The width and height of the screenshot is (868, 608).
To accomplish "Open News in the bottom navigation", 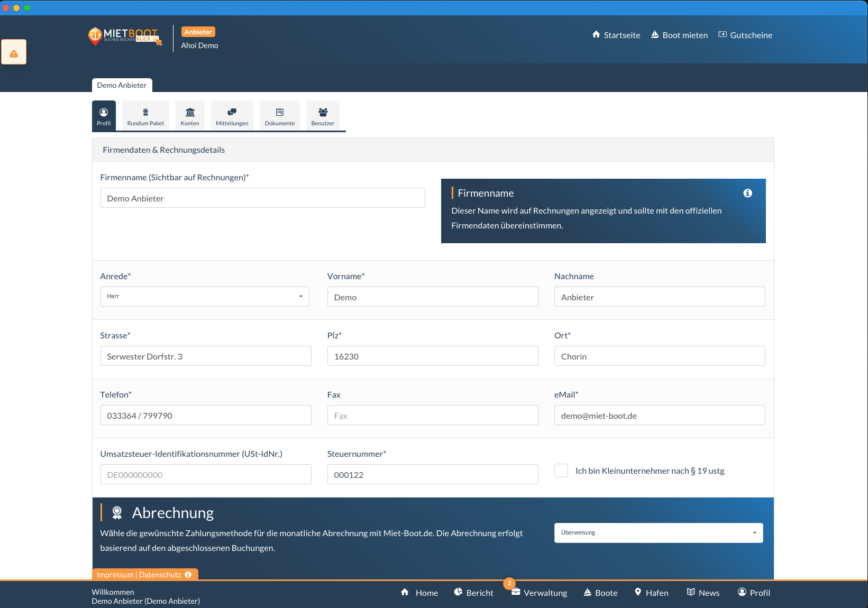I will 703,593.
